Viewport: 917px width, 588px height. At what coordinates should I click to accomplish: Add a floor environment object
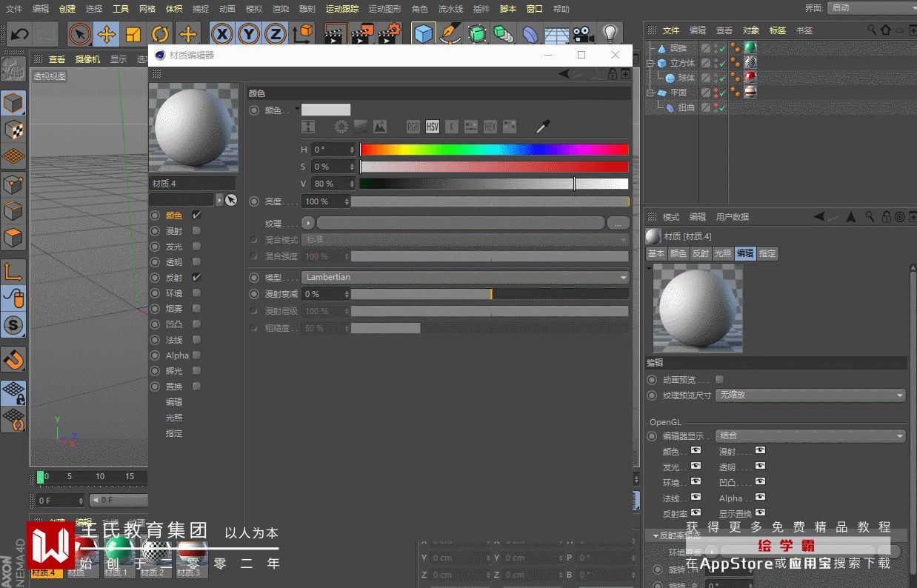[556, 34]
